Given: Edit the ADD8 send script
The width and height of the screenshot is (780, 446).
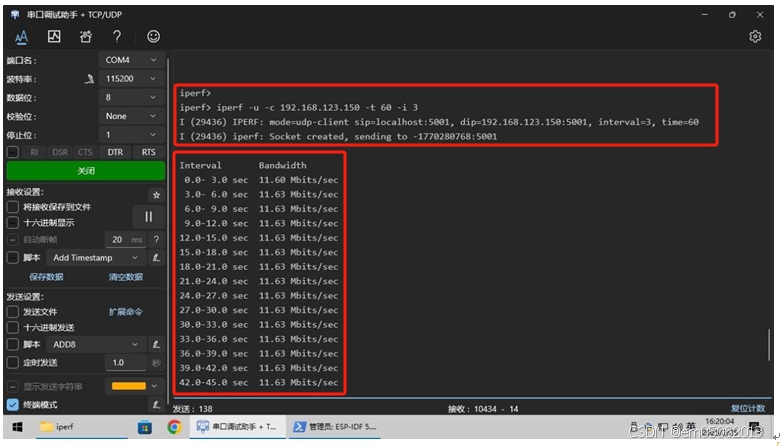Looking at the screenshot, I should pyautogui.click(x=156, y=344).
